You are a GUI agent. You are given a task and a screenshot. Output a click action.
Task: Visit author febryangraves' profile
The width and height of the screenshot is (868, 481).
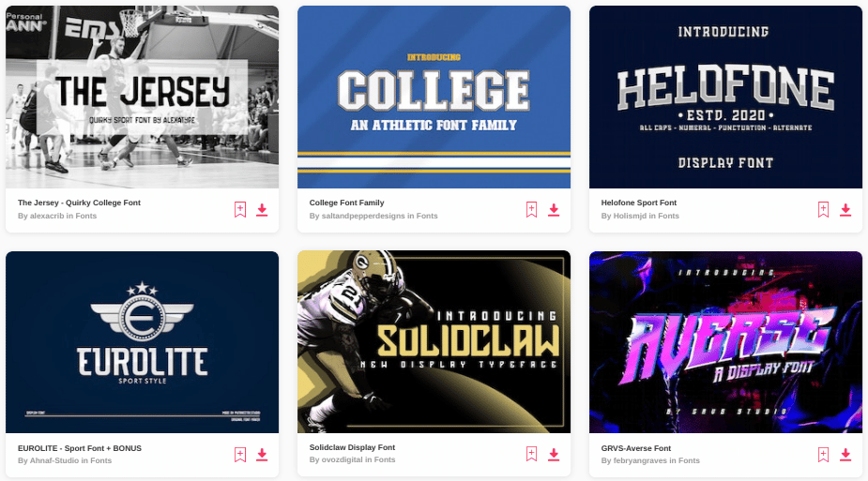(x=640, y=460)
